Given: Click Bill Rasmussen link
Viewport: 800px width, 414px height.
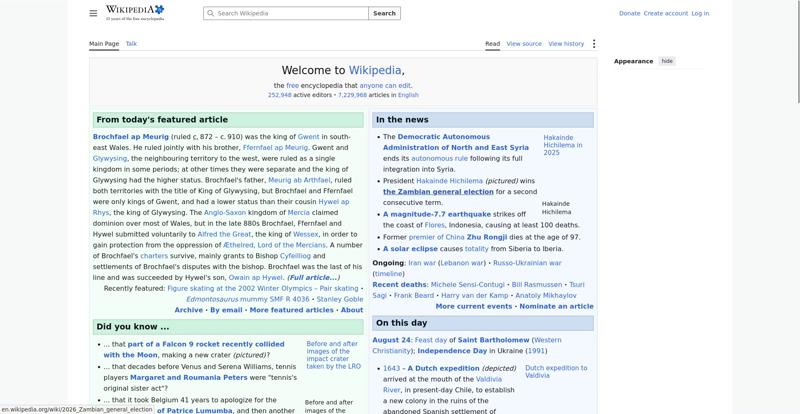Looking at the screenshot, I should pos(537,284).
